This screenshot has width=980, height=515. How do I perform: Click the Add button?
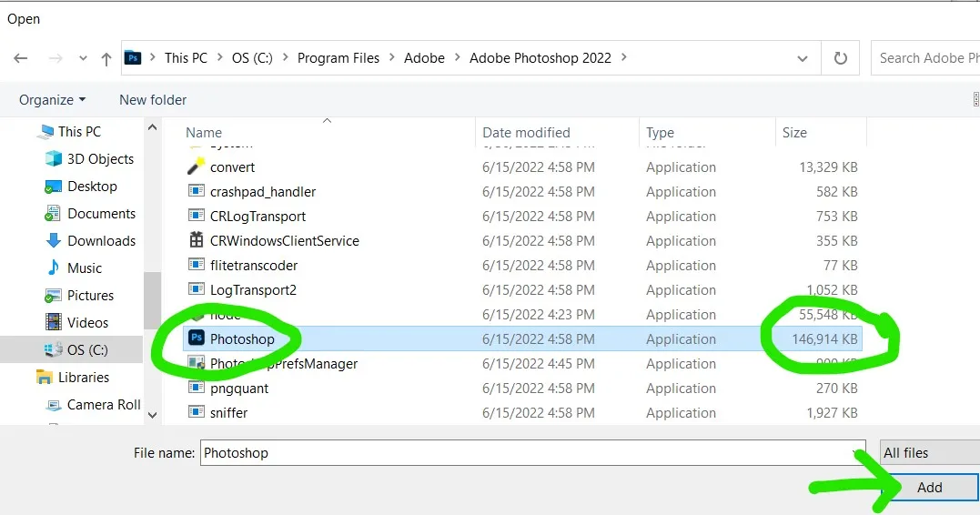pyautogui.click(x=929, y=488)
